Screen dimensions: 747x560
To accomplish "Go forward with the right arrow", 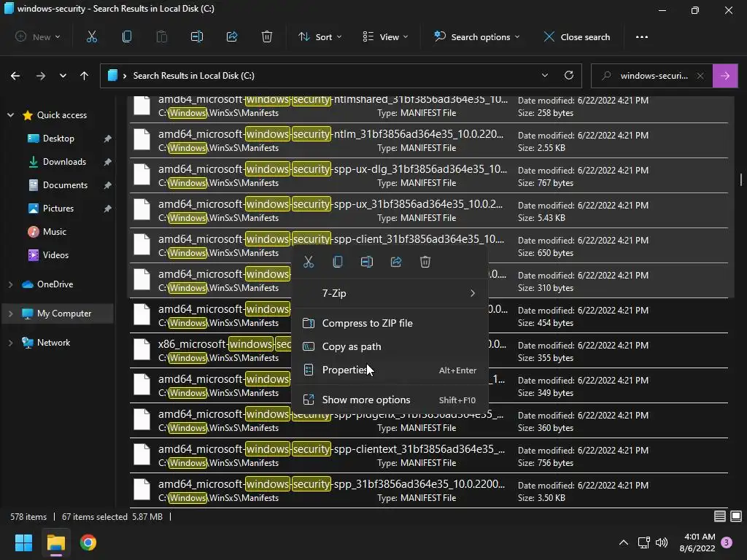I will (41, 76).
